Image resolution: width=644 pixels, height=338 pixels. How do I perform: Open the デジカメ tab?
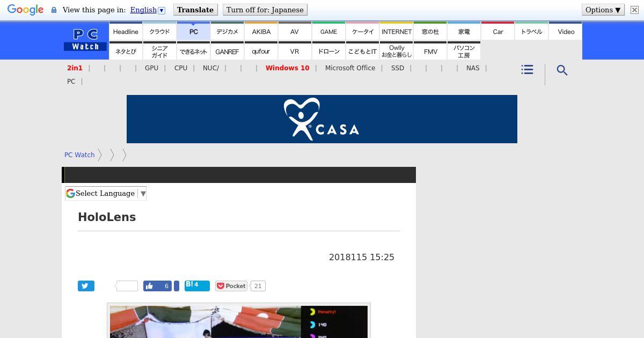[227, 32]
